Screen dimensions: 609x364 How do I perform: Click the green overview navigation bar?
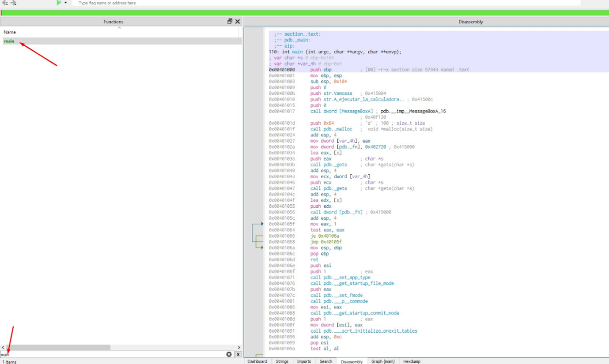coord(304,13)
